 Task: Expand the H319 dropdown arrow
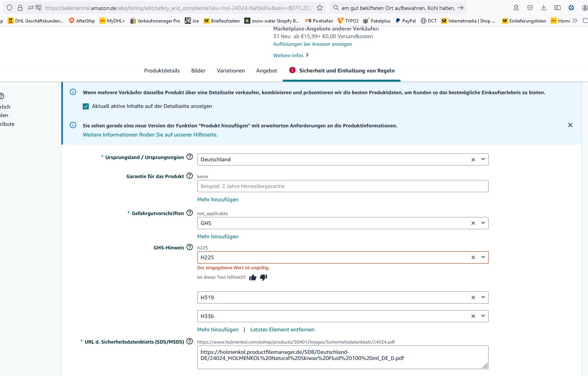pyautogui.click(x=483, y=297)
